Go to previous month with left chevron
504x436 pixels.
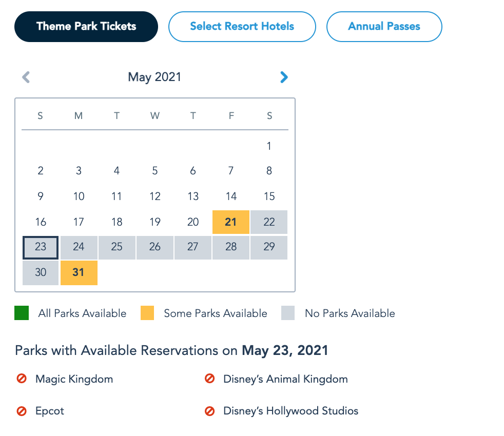tap(26, 77)
